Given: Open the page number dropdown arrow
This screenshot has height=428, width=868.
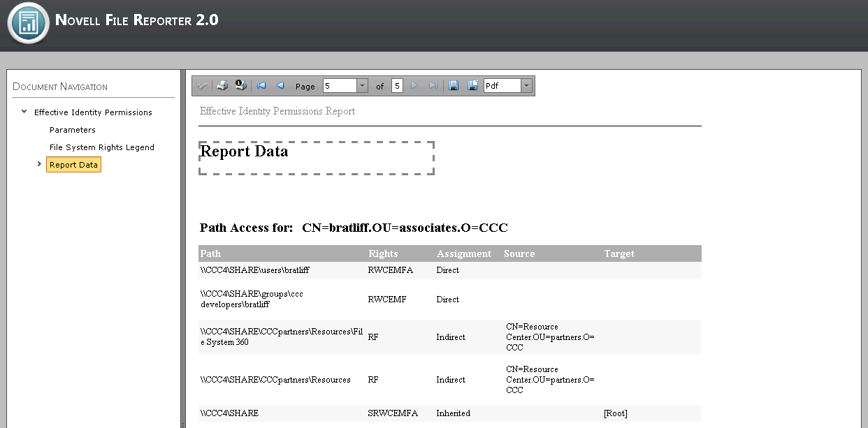Looking at the screenshot, I should (362, 86).
